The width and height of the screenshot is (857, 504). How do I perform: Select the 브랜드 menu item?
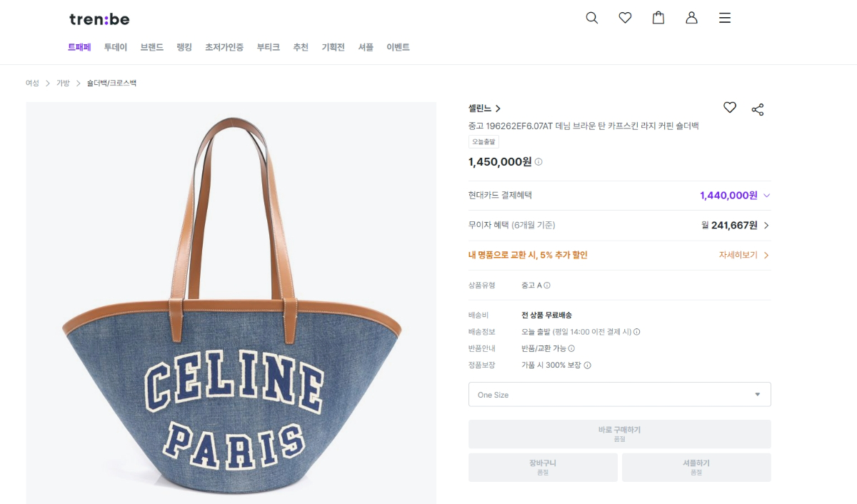151,47
